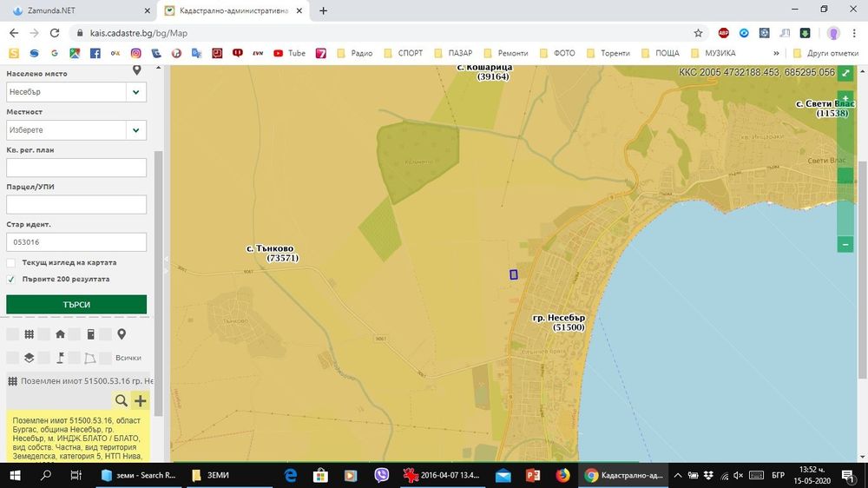Click the Парцел/УПИ input field
Screen dimensions: 868x488
[x=76, y=205]
